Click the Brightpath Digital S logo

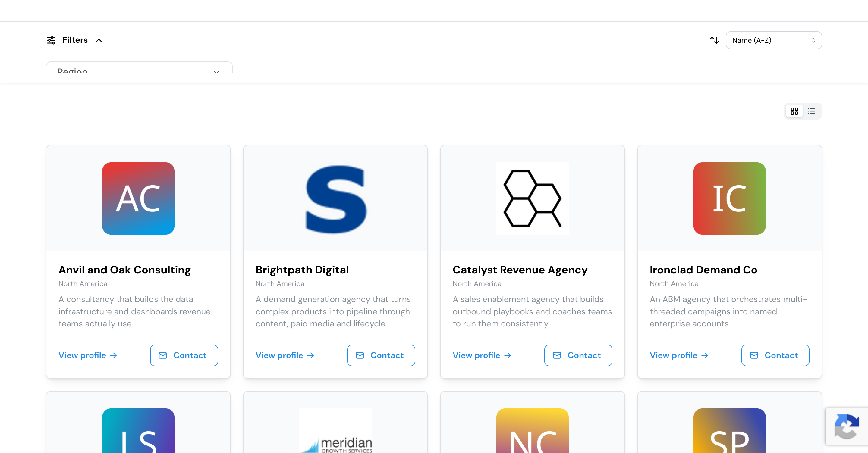335,198
